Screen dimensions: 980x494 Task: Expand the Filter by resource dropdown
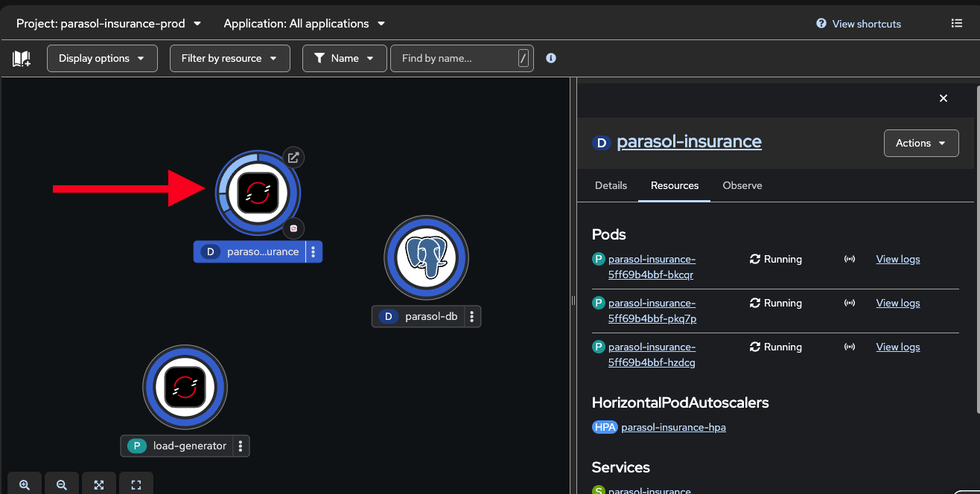[x=229, y=58]
